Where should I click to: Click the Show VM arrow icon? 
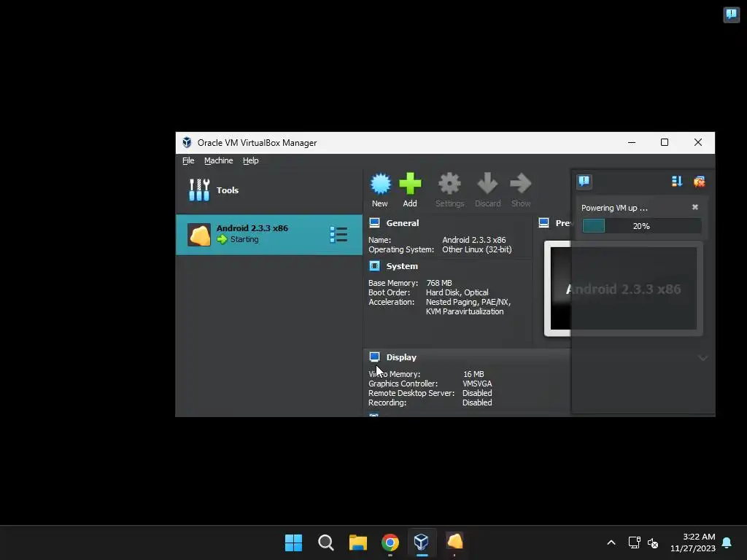click(520, 184)
